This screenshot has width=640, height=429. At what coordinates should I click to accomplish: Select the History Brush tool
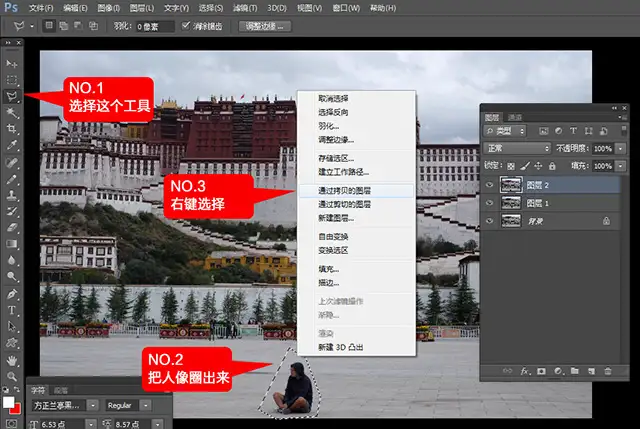coord(11,211)
